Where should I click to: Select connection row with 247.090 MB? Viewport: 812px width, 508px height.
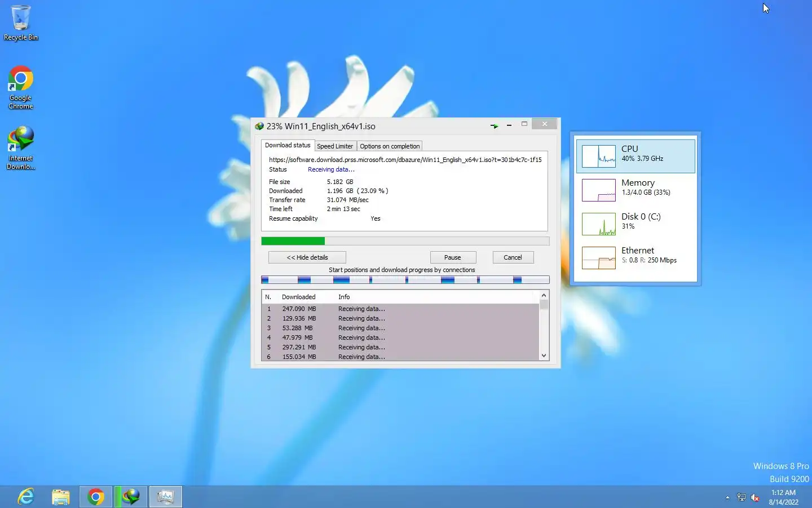tap(400, 309)
